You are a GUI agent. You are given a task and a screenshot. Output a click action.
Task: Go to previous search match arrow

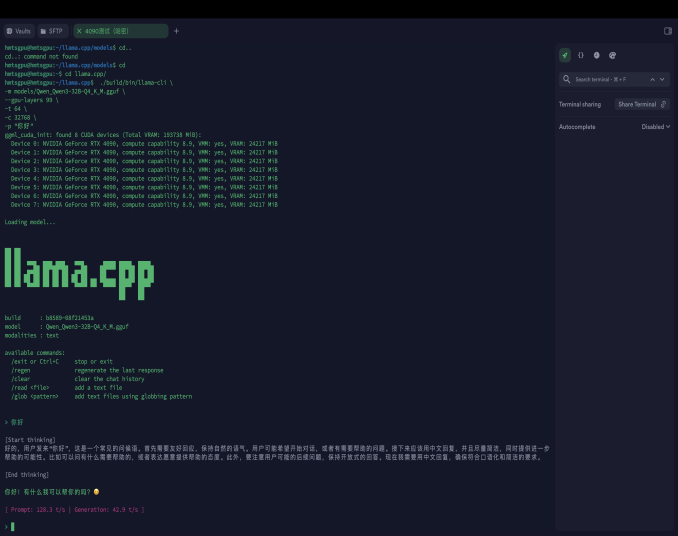tap(652, 80)
